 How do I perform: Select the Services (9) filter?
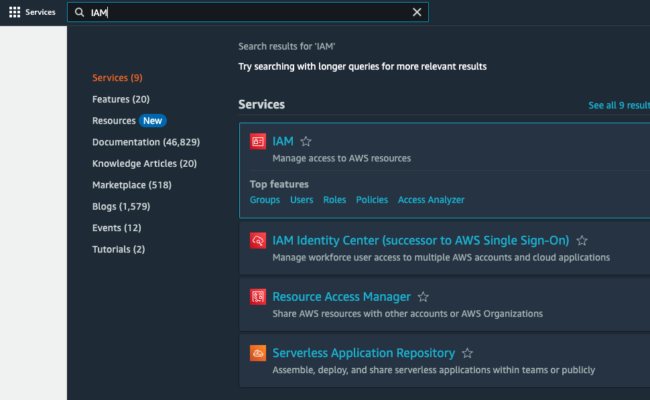[117, 78]
